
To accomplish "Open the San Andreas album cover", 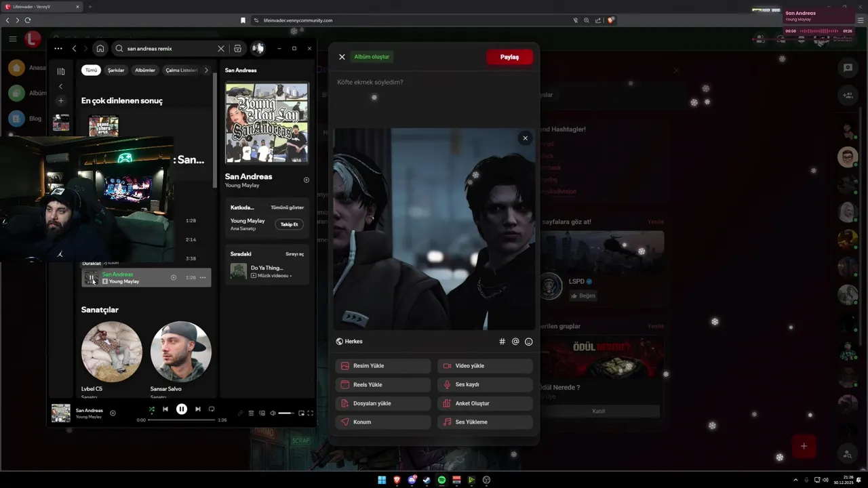I will [267, 123].
